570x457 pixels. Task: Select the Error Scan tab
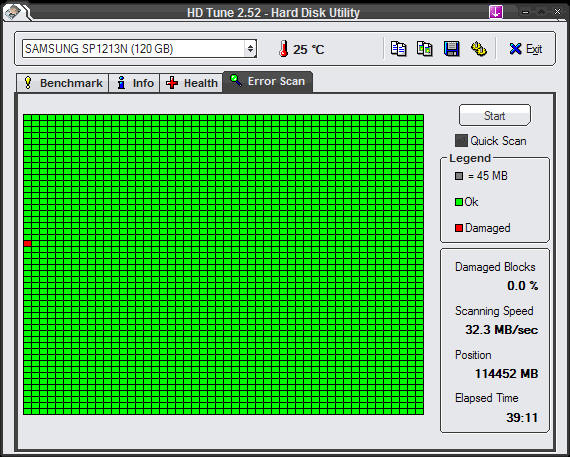[x=268, y=81]
